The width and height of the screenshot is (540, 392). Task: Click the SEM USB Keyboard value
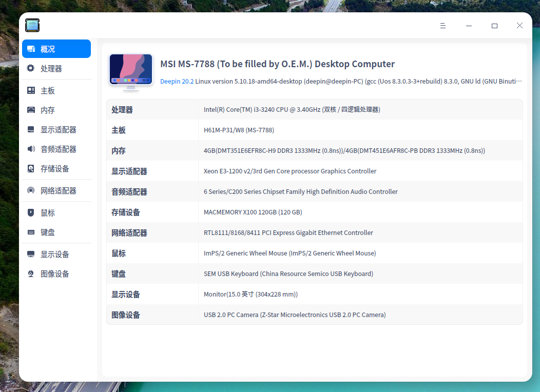pos(288,273)
